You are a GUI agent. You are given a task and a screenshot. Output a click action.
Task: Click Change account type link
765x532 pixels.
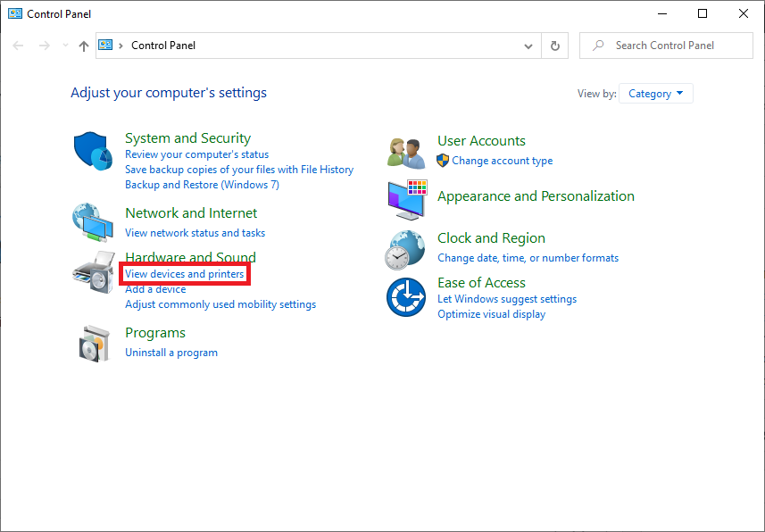pos(503,161)
